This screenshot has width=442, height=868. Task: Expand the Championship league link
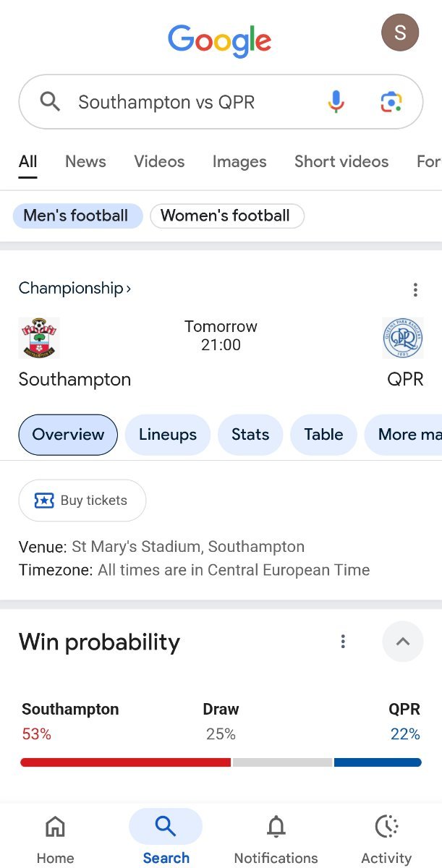tap(75, 289)
